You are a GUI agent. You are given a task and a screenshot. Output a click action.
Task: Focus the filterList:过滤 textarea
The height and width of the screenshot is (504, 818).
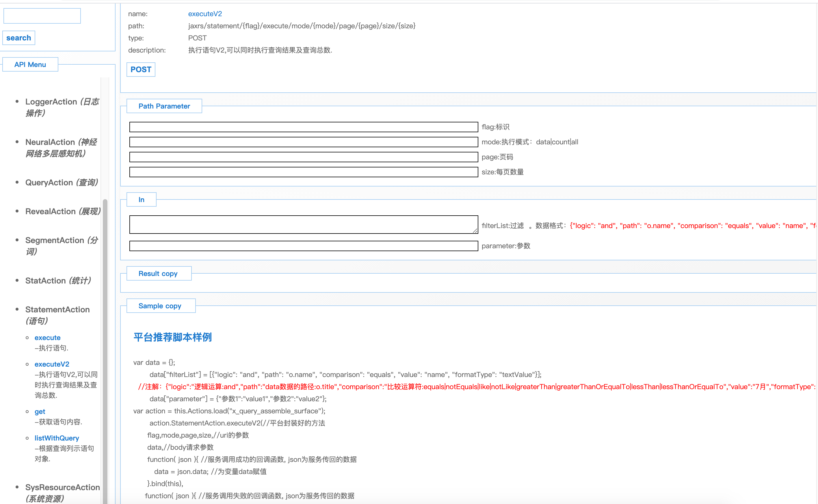coord(304,224)
